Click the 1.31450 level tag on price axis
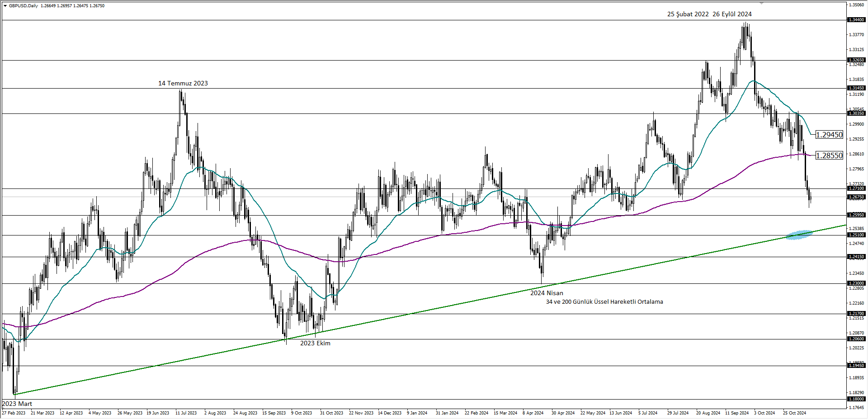The image size is (868, 419). point(856,88)
